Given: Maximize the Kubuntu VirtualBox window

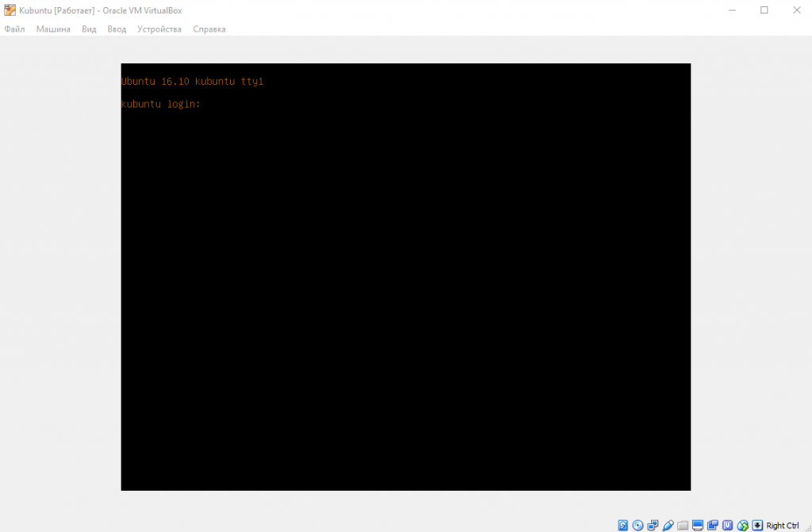Looking at the screenshot, I should (764, 10).
